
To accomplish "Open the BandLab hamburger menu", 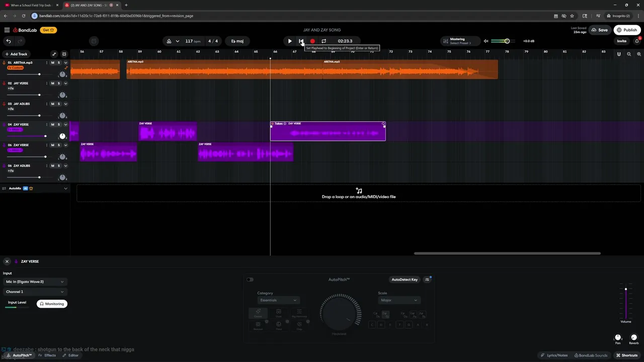I will pyautogui.click(x=7, y=30).
